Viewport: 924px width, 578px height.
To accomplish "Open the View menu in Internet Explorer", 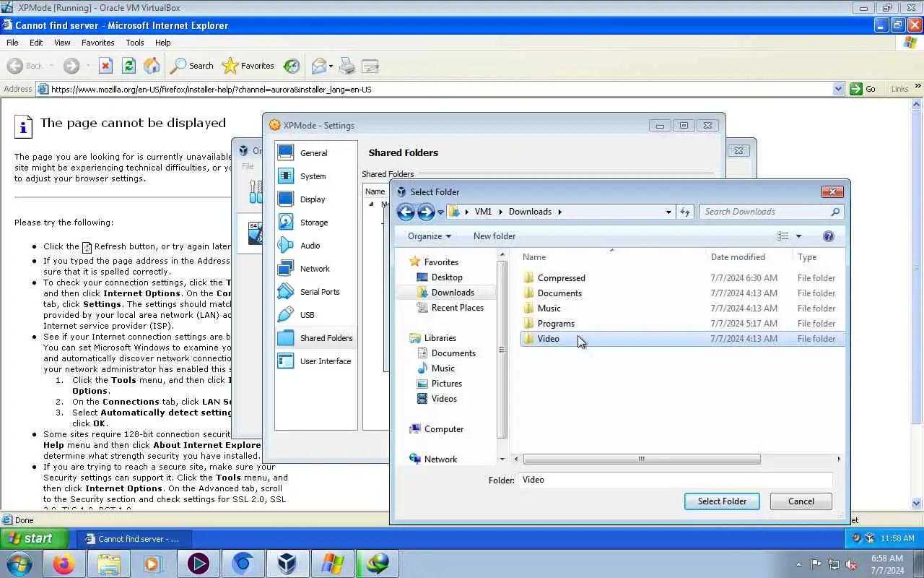I will [x=62, y=43].
